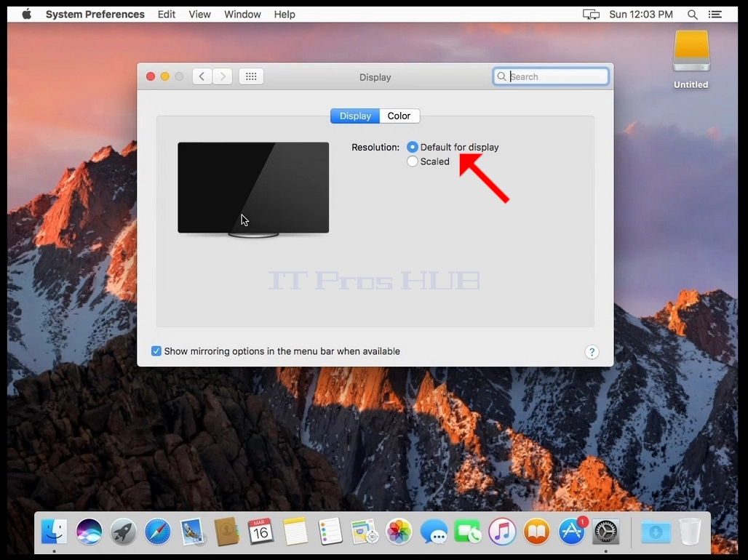
Task: Open Finder from the Dock
Action: (54, 532)
